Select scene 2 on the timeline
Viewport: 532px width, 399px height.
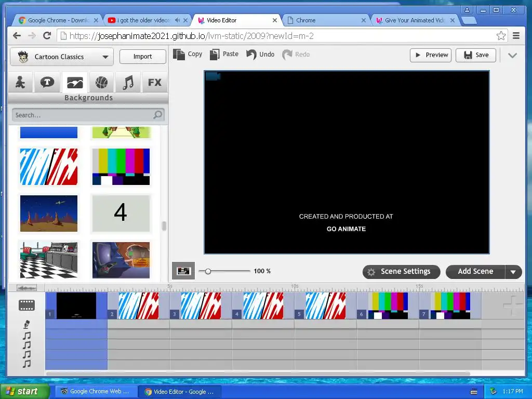pyautogui.click(x=138, y=305)
